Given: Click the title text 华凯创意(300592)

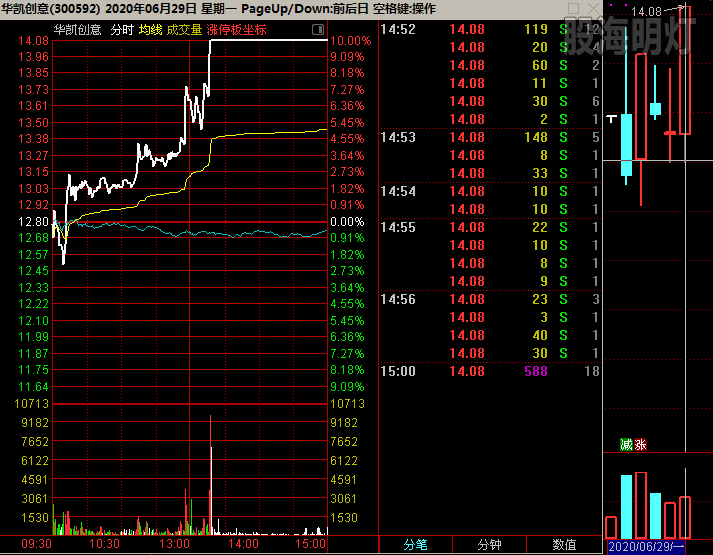Looking at the screenshot, I should pos(50,9).
